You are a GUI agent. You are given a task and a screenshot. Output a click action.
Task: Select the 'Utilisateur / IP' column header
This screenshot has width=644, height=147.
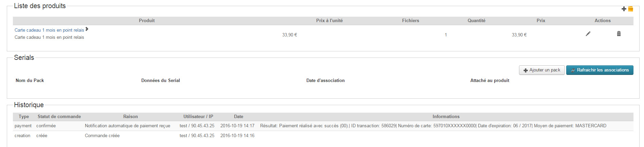tap(198, 117)
